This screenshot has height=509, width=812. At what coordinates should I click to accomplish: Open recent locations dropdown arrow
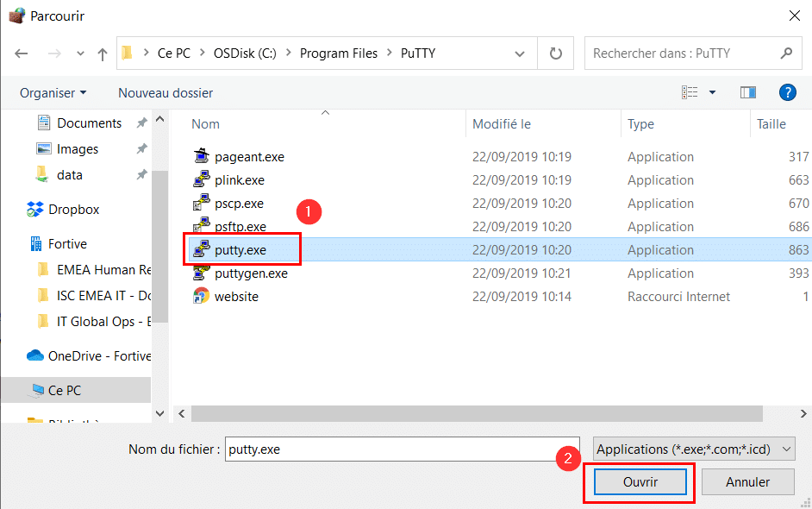(x=80, y=53)
